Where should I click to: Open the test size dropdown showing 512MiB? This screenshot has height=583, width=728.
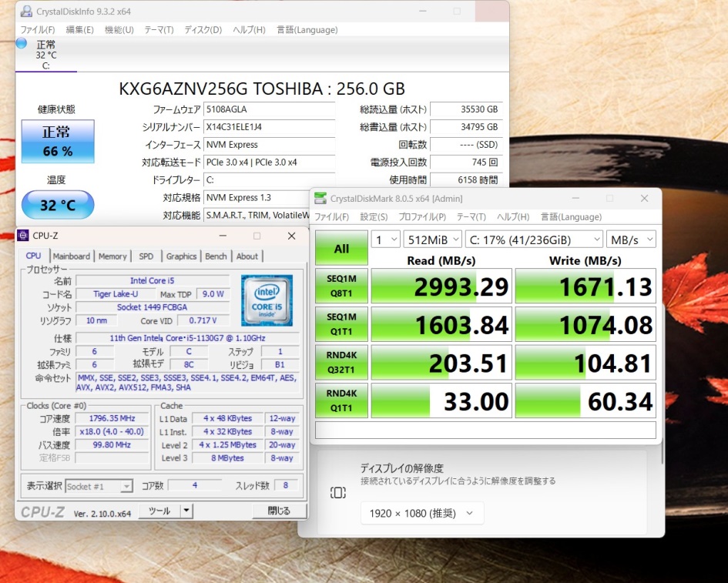click(432, 240)
